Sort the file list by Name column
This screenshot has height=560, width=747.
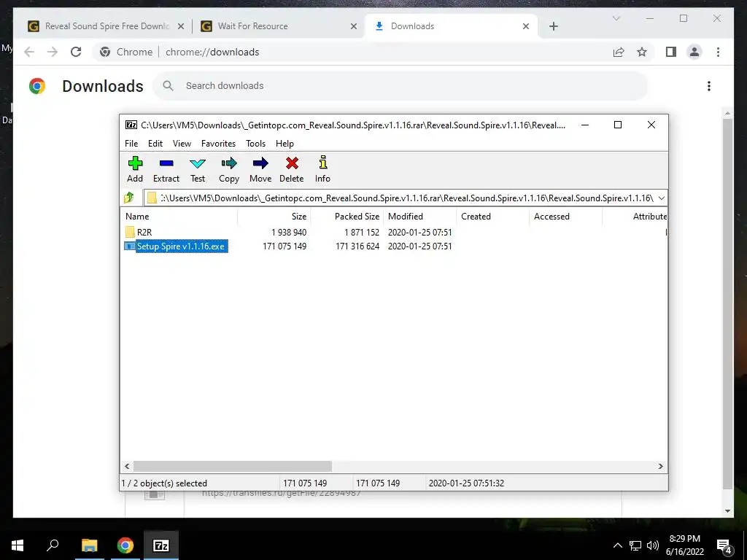tap(179, 216)
